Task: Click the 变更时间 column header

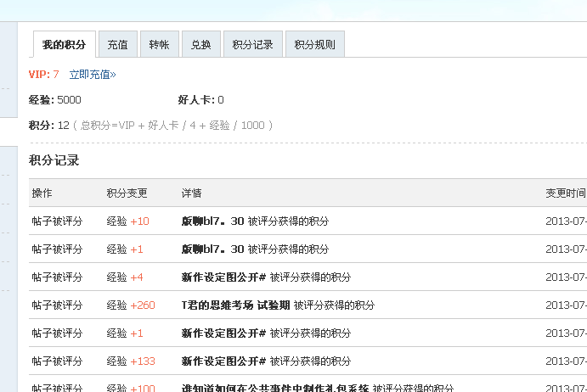Action: tap(566, 193)
